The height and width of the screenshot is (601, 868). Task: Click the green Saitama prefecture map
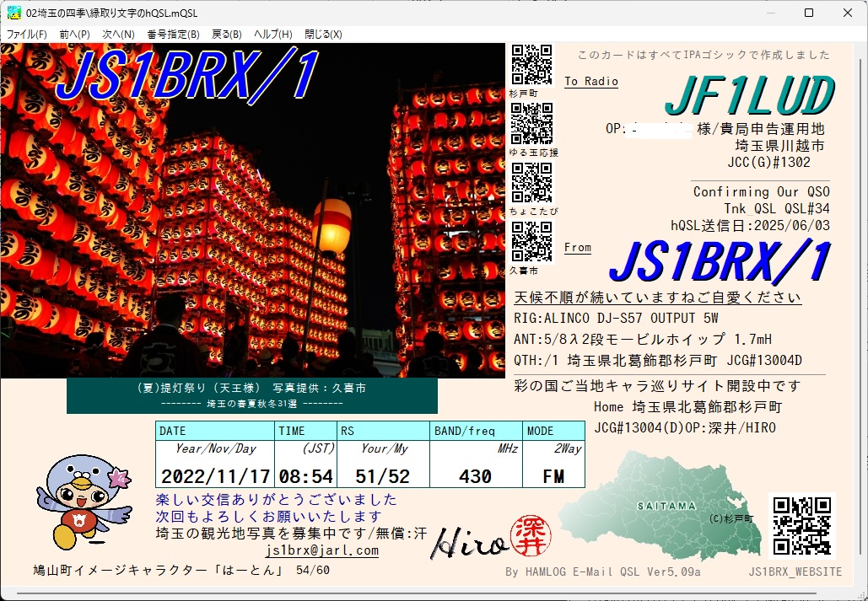point(658,503)
